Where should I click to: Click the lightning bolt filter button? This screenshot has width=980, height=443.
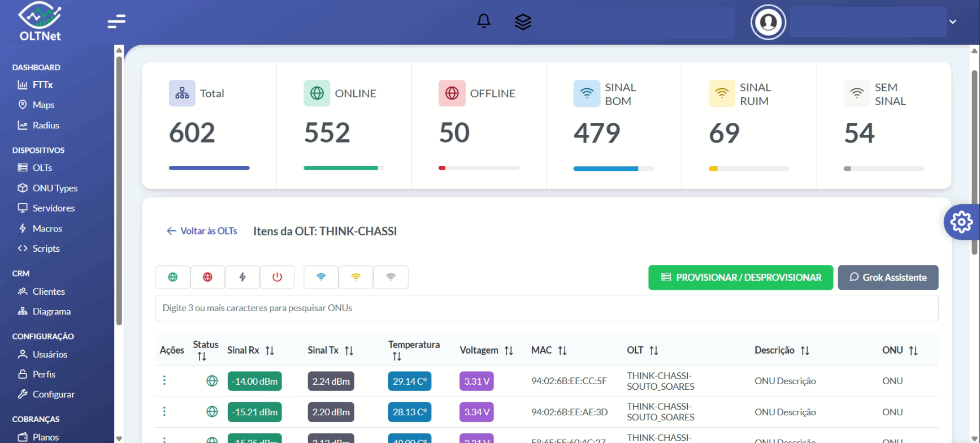pos(242,277)
